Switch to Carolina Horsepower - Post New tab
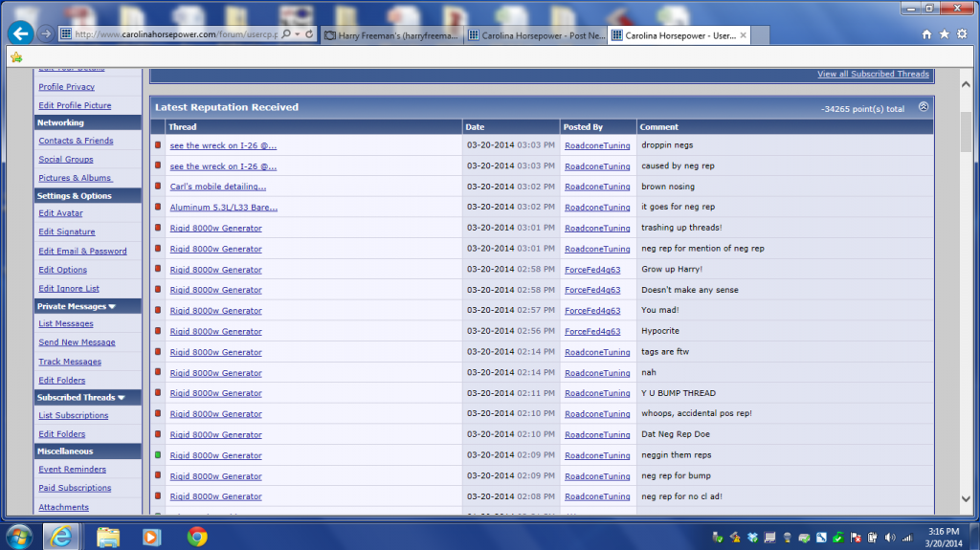The width and height of the screenshot is (980, 550). point(536,35)
